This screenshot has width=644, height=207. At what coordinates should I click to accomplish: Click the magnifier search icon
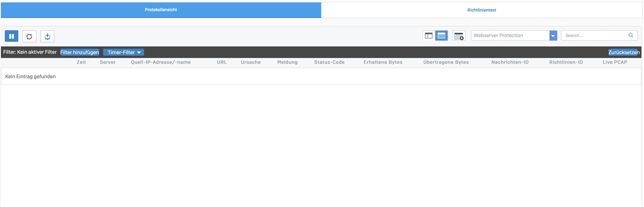pos(631,36)
